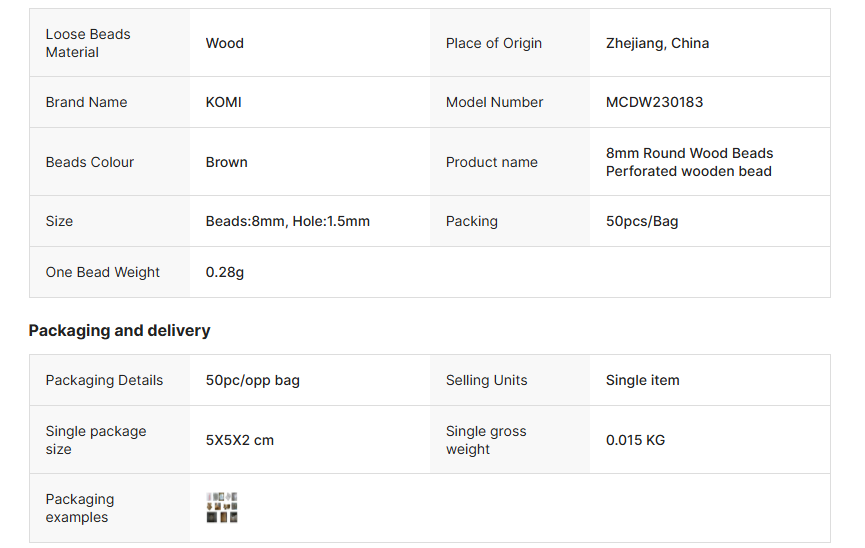
Task: Click the 'One Bead Weight' label
Action: 102,272
